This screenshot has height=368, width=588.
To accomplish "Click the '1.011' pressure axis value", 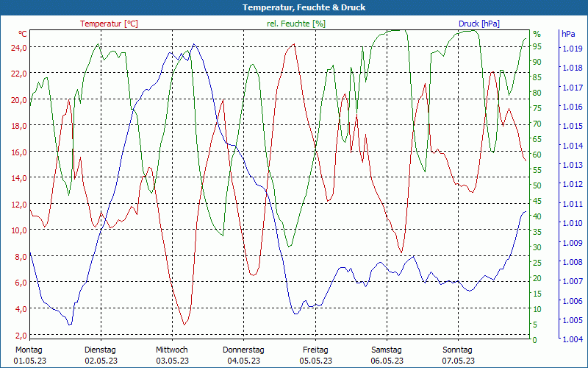I will click(x=573, y=204).
